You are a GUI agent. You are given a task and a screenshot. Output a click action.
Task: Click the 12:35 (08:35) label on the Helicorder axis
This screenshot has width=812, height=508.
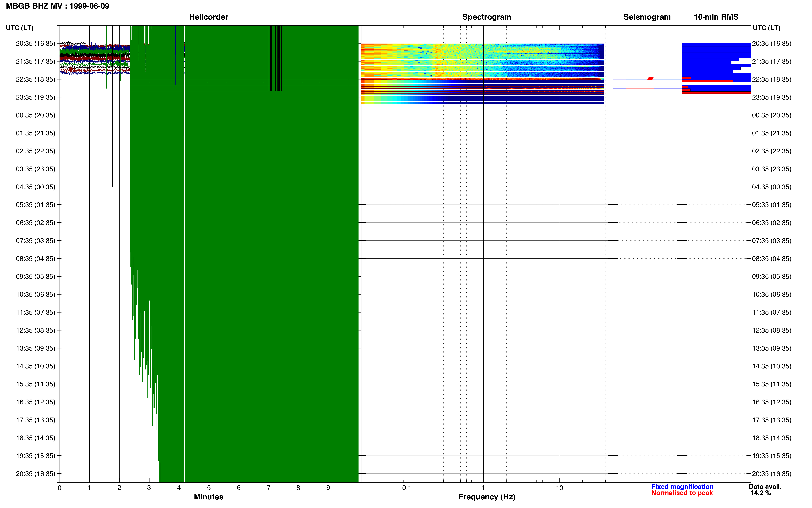[36, 330]
